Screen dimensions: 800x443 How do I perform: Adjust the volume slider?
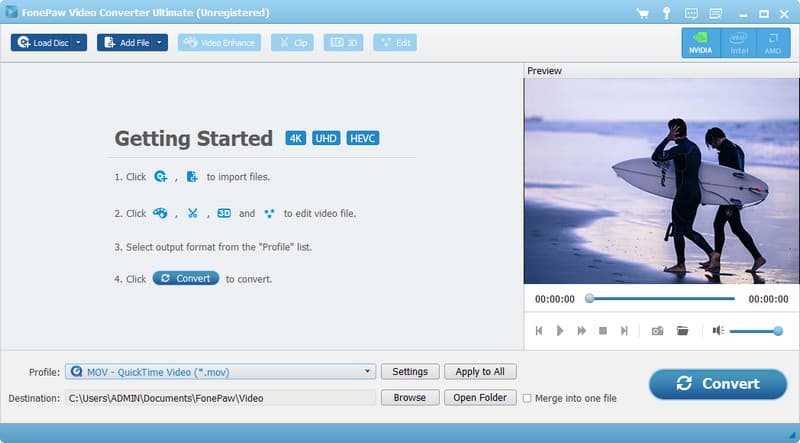[x=755, y=330]
